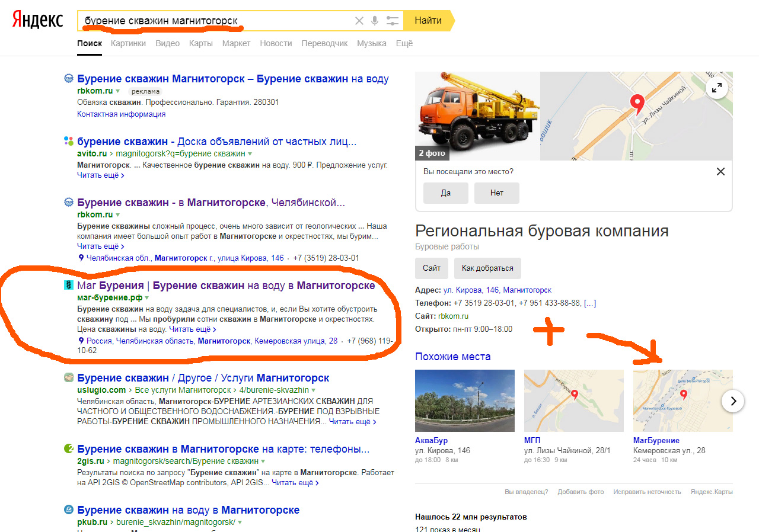Show next similar places with arrow
Screen dimensions: 759x532
[x=733, y=401]
